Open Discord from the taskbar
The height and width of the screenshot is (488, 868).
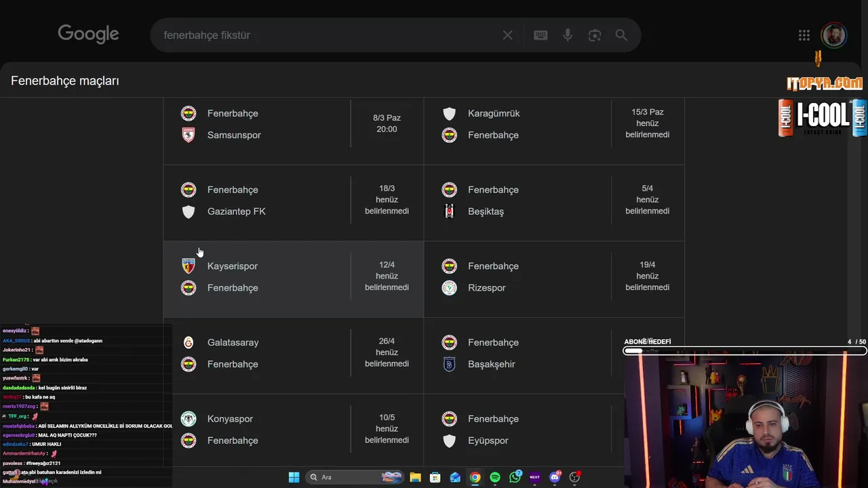555,477
